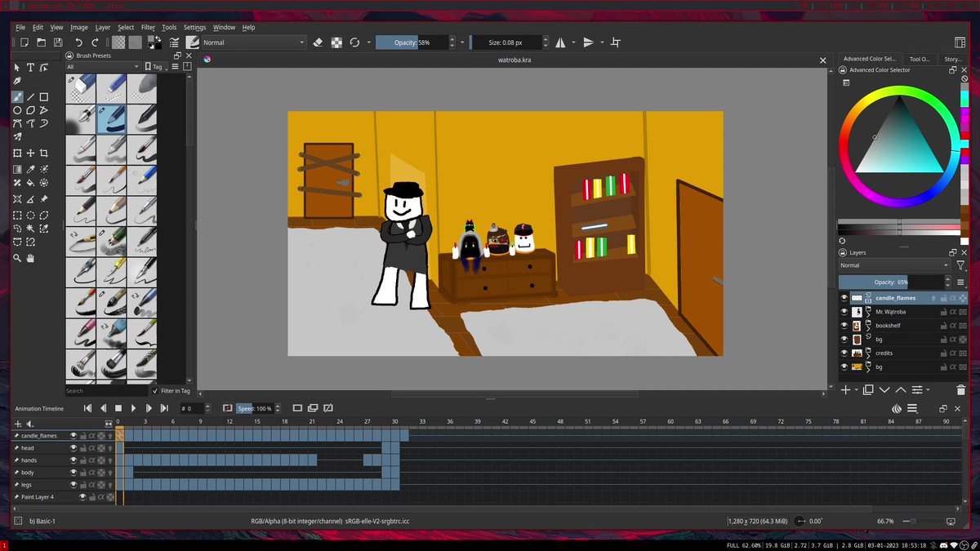Pick the eraser brush preset thumbnail
980x551 pixels.
tap(81, 88)
